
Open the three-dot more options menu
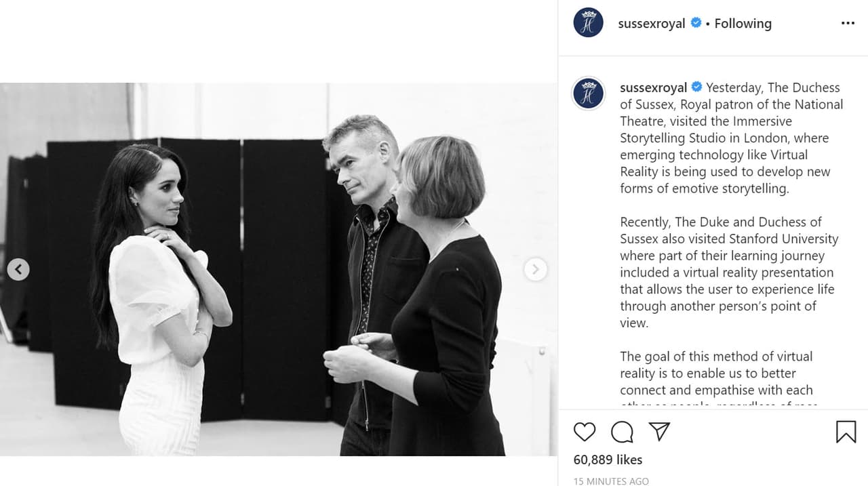848,23
